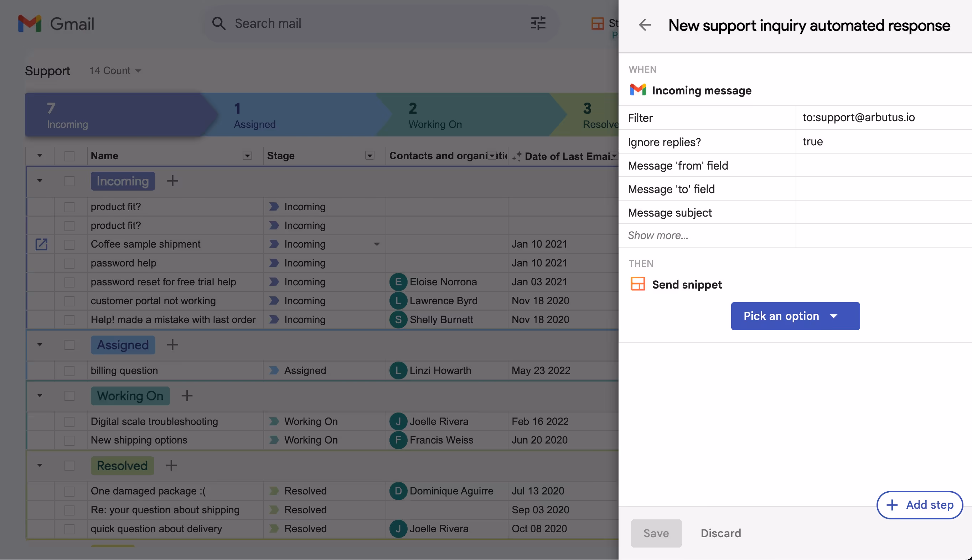Open search filter options icon
Screen dimensions: 972x560
(538, 24)
